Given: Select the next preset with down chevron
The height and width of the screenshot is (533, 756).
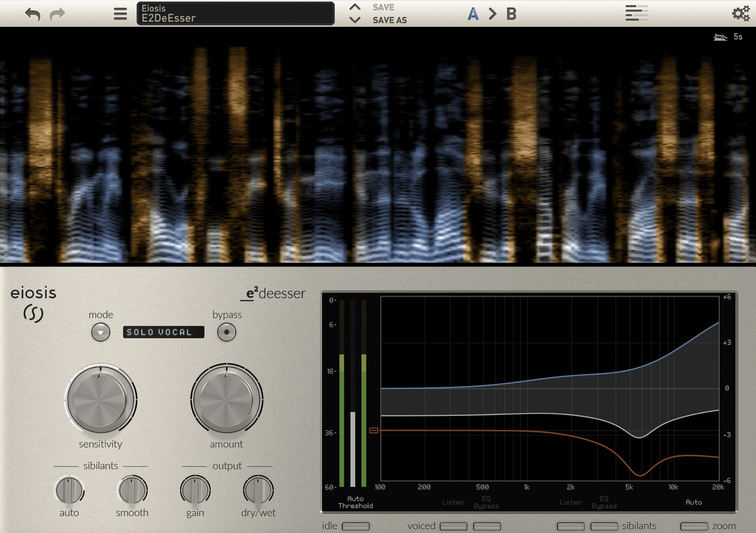Looking at the screenshot, I should [355, 20].
